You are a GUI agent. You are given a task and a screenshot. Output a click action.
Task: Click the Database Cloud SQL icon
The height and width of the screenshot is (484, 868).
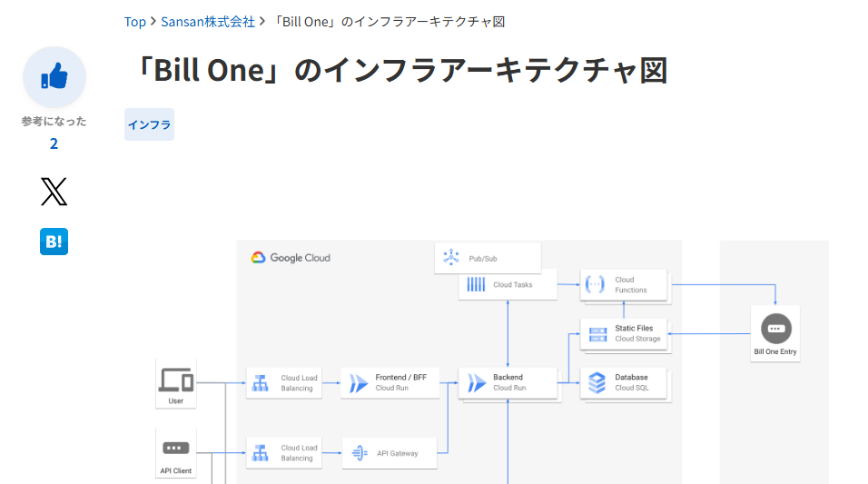(597, 382)
